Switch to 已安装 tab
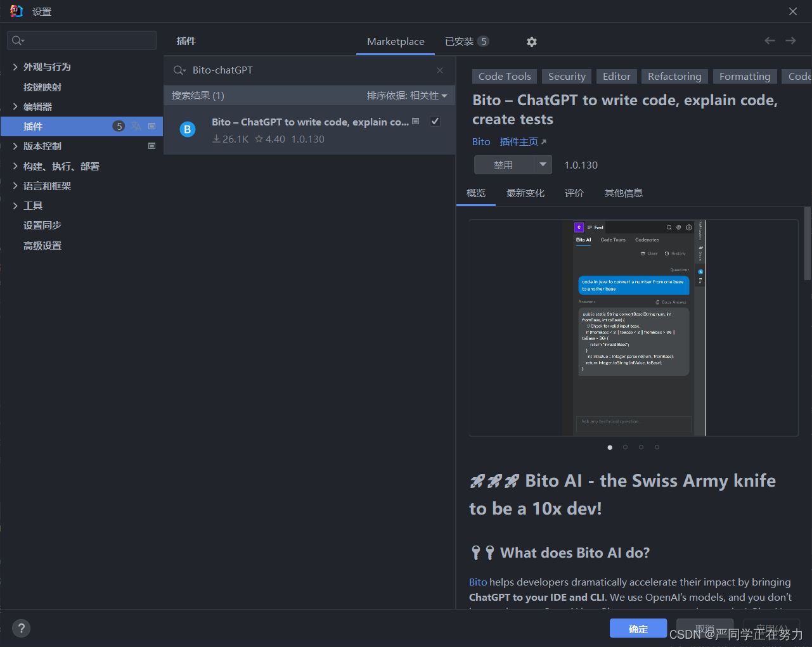 [467, 41]
